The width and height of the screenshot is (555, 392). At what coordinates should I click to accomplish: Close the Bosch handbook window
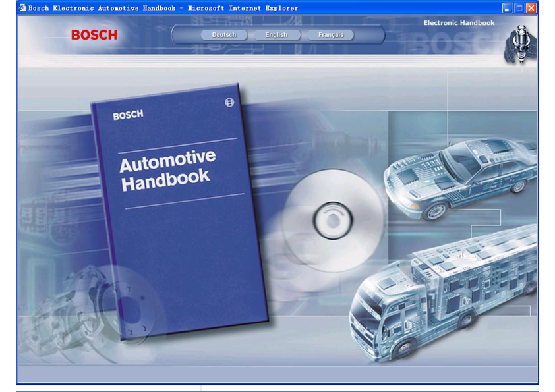click(531, 8)
